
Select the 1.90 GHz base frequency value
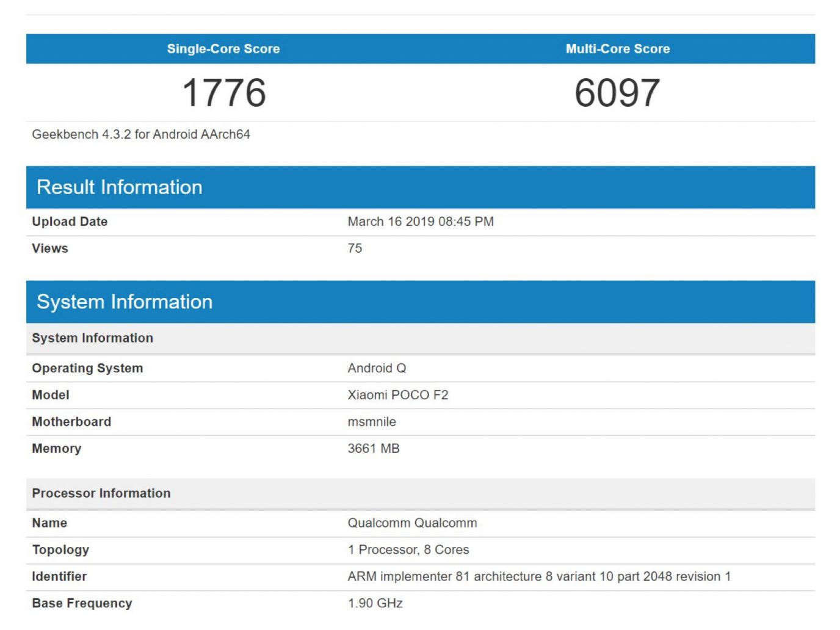click(375, 603)
